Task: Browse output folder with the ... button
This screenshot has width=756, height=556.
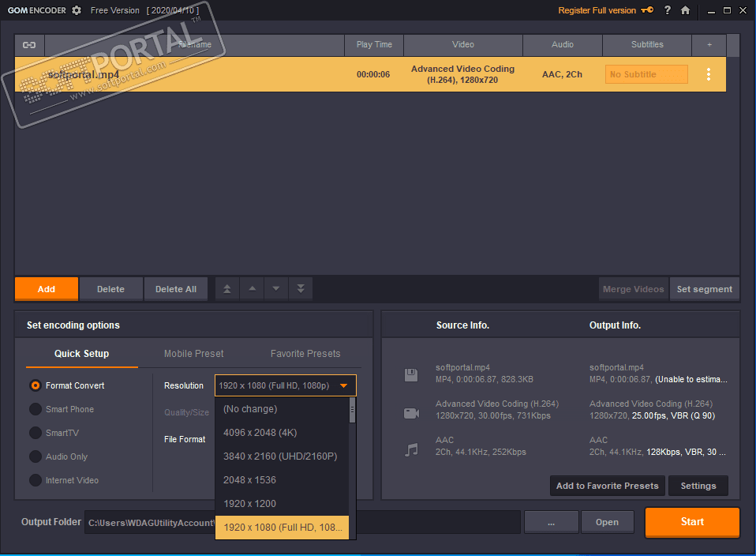Action: [x=551, y=522]
